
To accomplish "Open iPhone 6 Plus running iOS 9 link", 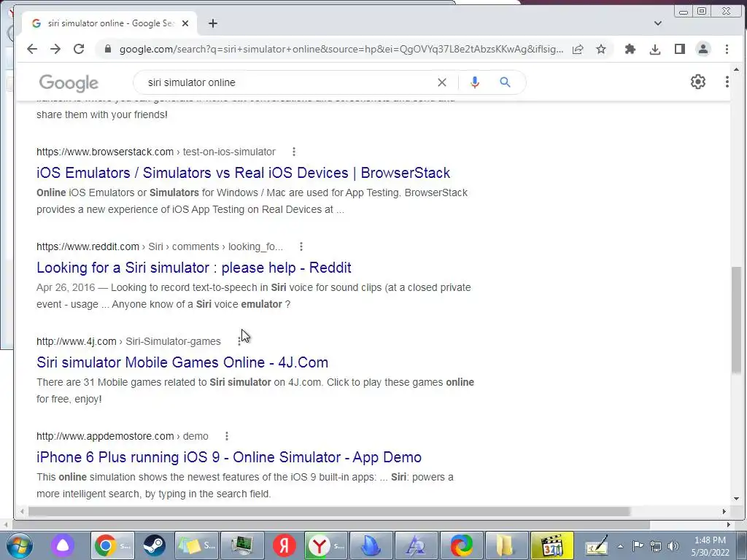I will click(229, 457).
